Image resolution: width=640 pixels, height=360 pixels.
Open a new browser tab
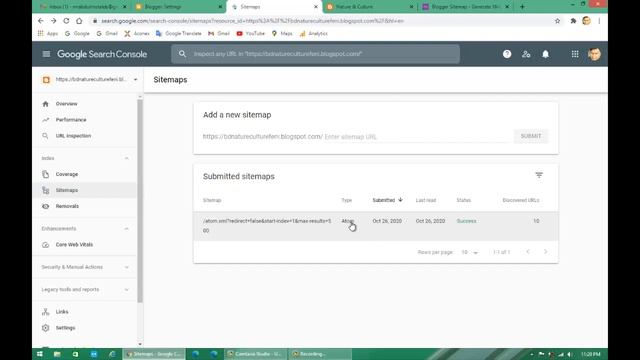[x=522, y=7]
